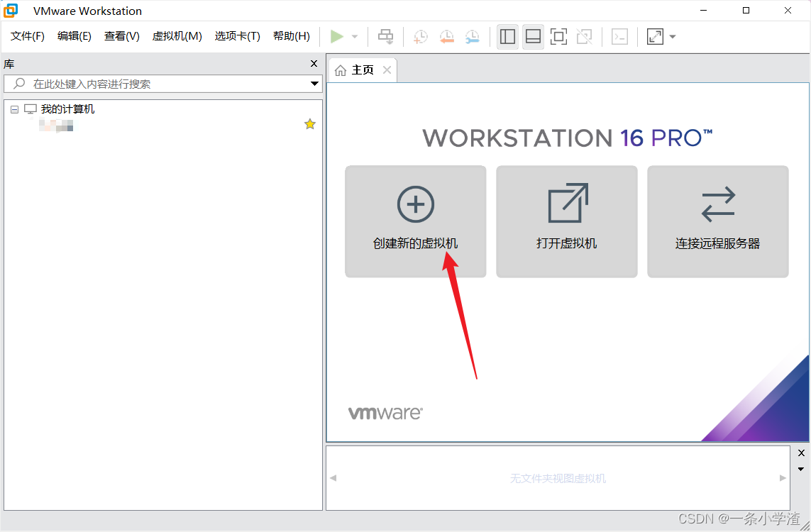Minimize the VMware Workstation window

coord(704,11)
